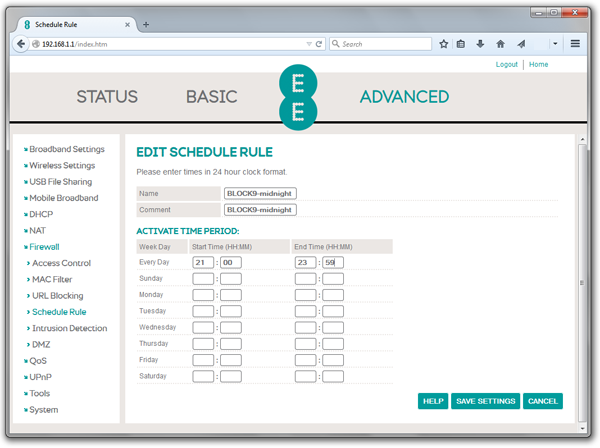The image size is (600, 448).
Task: Open the STATUS section
Action: pyautogui.click(x=107, y=96)
